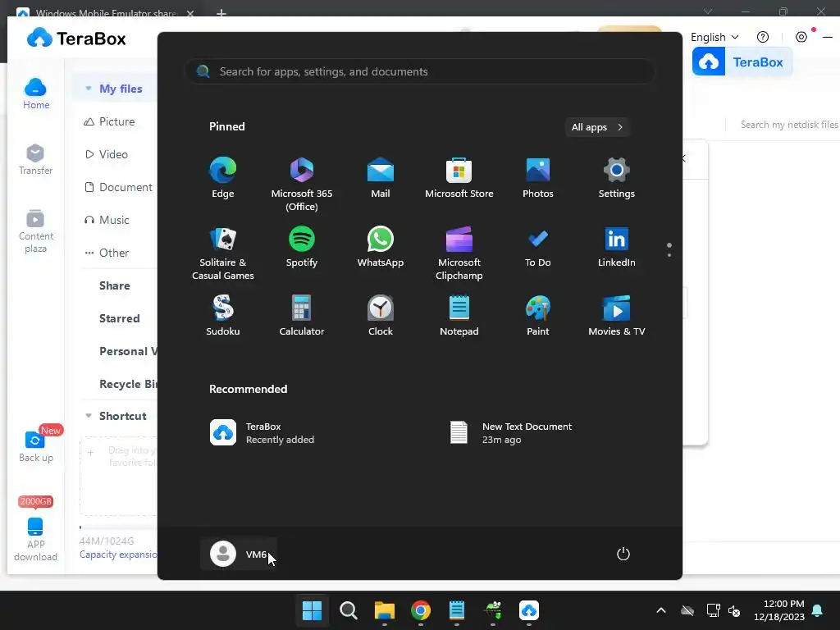
Task: Open Calculator app
Action: point(302,316)
